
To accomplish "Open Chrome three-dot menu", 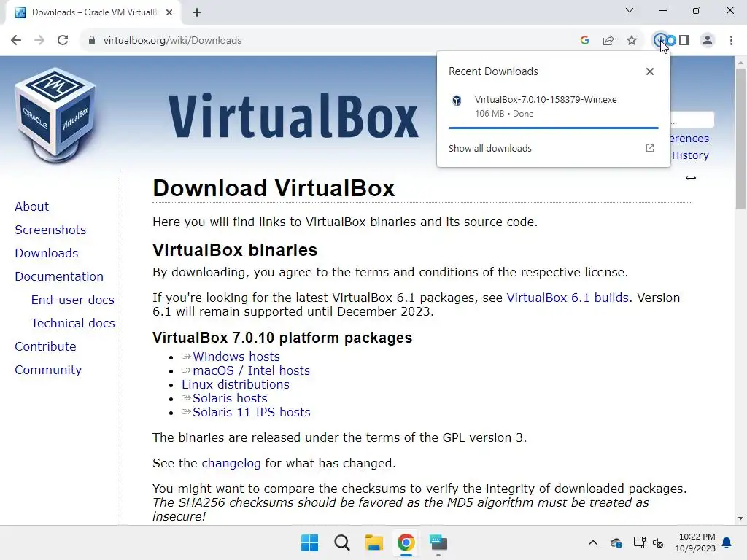I will click(x=731, y=41).
